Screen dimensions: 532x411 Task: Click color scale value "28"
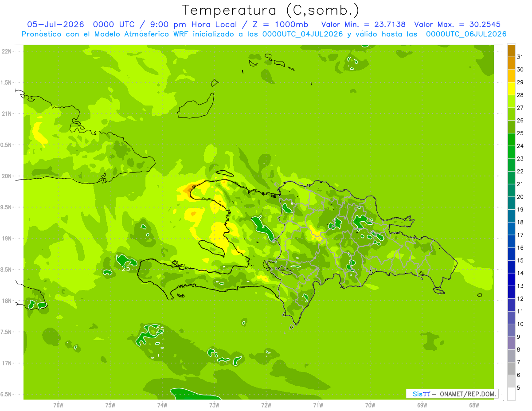520,95
